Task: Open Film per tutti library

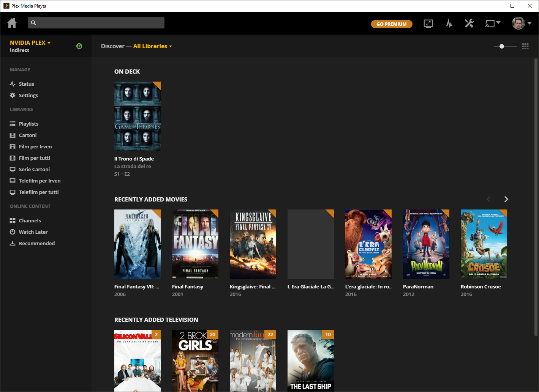Action: click(30, 158)
